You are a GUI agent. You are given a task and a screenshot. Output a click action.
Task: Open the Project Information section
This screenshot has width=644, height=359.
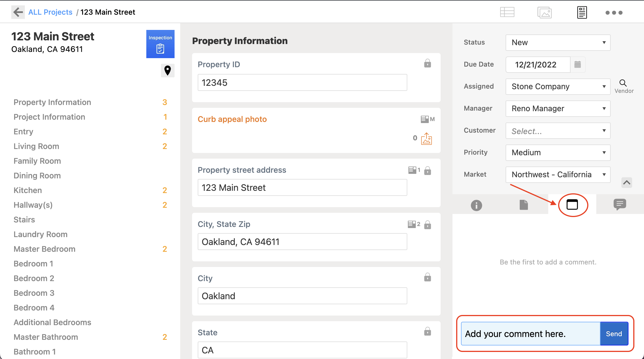click(49, 117)
